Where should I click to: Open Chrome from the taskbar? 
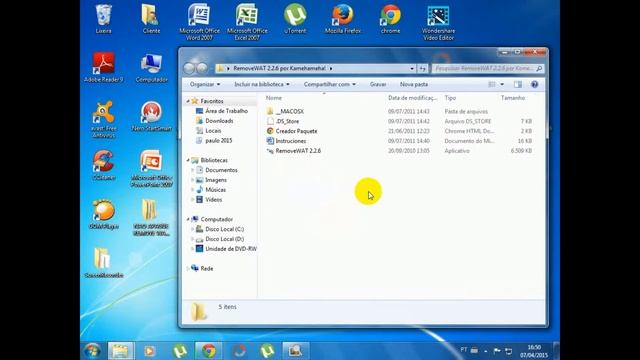pyautogui.click(x=209, y=351)
